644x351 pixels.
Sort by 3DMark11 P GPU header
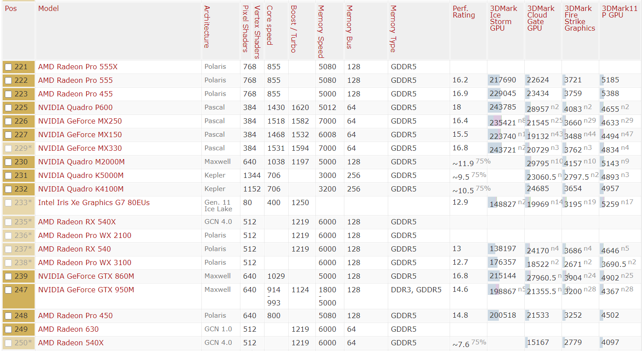click(x=620, y=12)
